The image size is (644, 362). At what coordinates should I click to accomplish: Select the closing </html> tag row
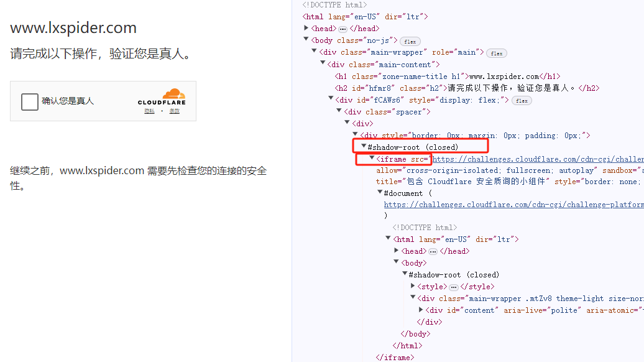[x=407, y=346]
